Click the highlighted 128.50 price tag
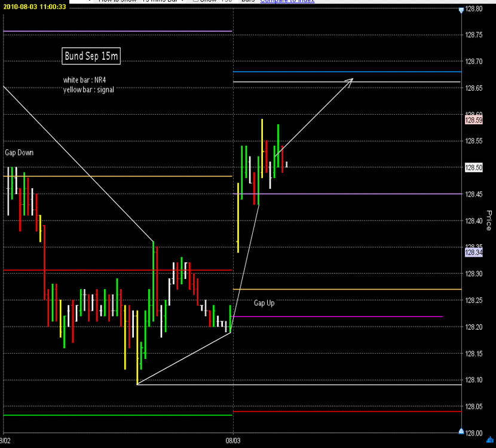496x448 pixels. pyautogui.click(x=474, y=168)
